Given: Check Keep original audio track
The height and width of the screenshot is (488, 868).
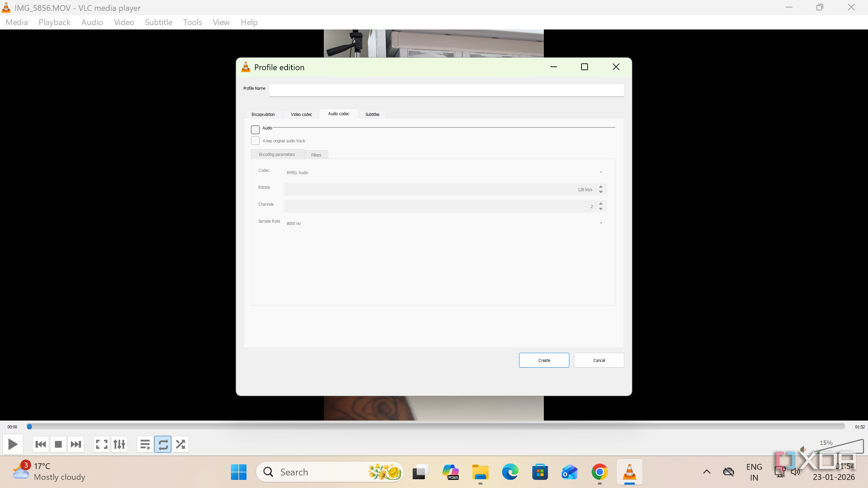Looking at the screenshot, I should click(x=255, y=141).
